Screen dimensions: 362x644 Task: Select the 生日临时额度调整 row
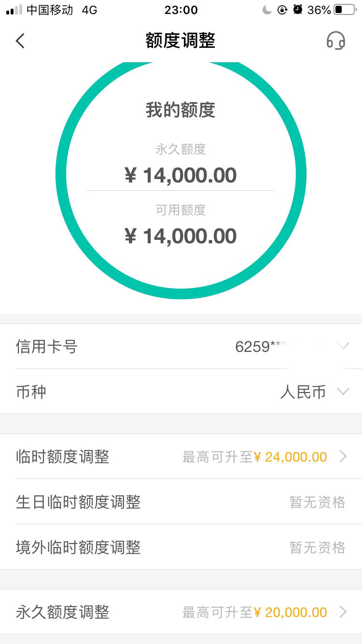[x=181, y=502]
